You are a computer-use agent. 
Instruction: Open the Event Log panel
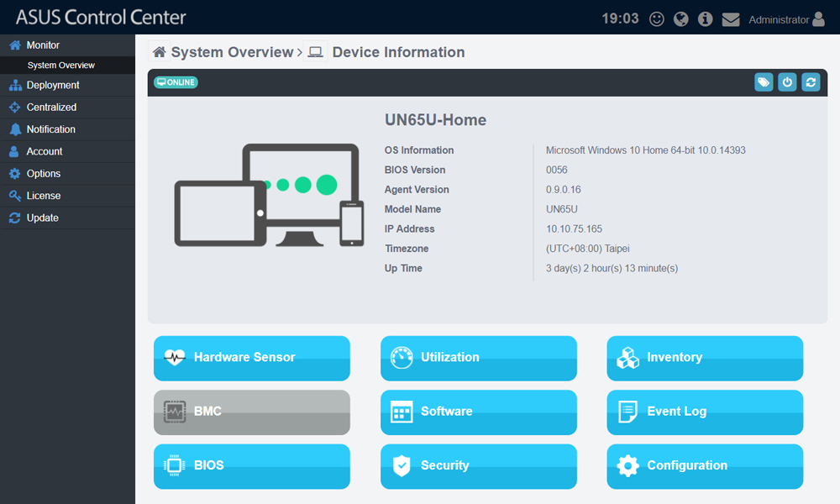tap(705, 412)
